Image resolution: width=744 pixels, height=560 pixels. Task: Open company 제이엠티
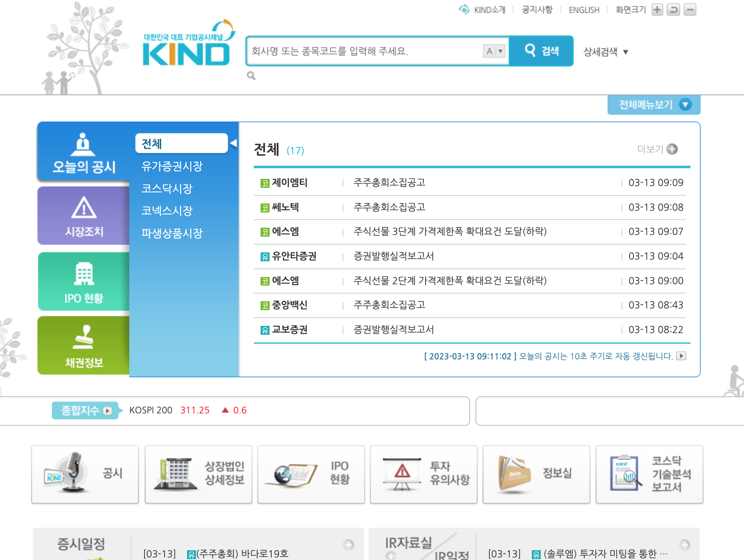(290, 183)
